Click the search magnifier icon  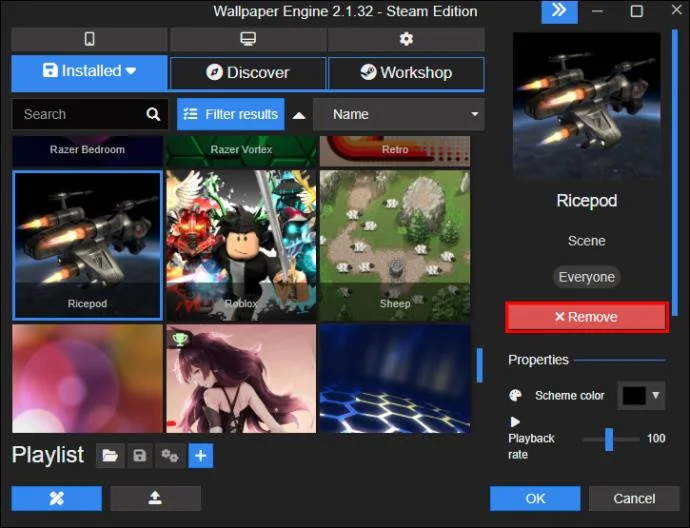(153, 114)
